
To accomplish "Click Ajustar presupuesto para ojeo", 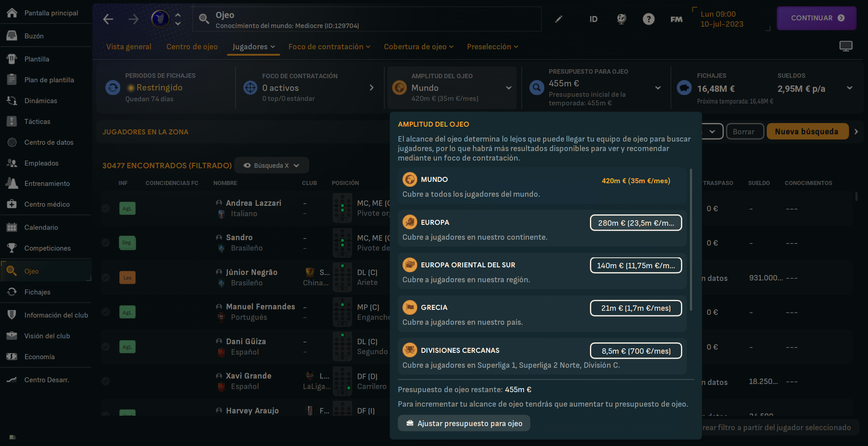I will [x=464, y=423].
